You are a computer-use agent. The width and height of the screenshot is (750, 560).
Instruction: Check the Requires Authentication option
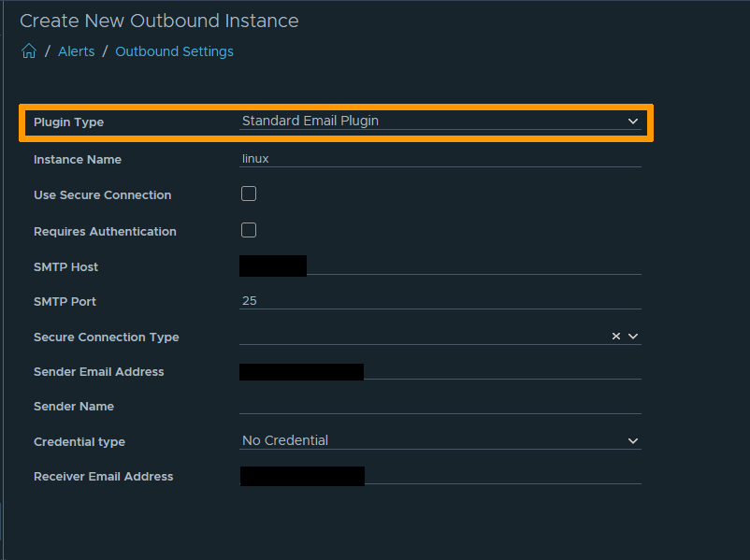(x=248, y=230)
